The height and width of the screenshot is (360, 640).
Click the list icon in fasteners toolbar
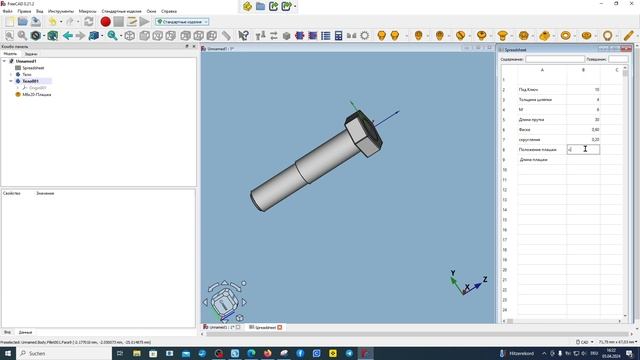[325, 36]
